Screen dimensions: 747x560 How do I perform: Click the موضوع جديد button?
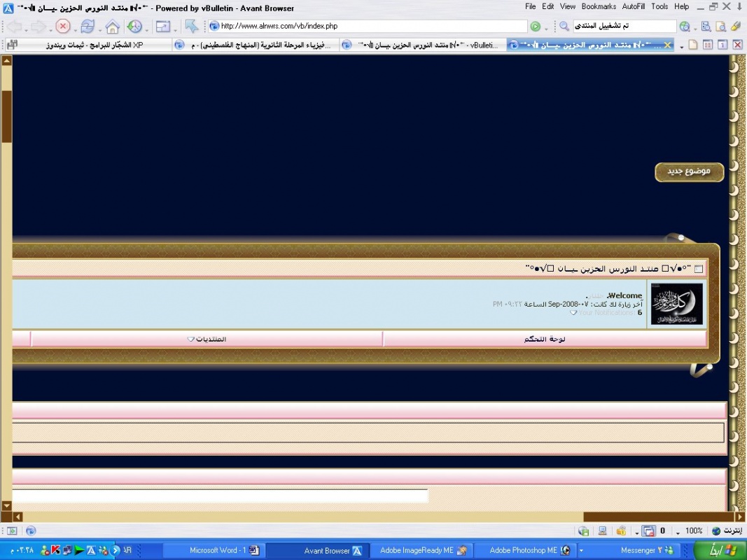pyautogui.click(x=689, y=171)
